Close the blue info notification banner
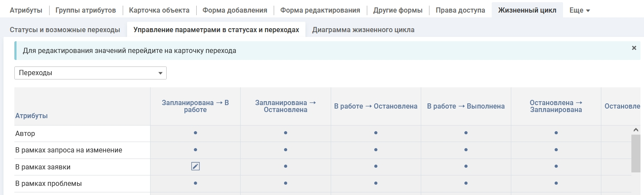The width and height of the screenshot is (644, 195). pos(634,48)
